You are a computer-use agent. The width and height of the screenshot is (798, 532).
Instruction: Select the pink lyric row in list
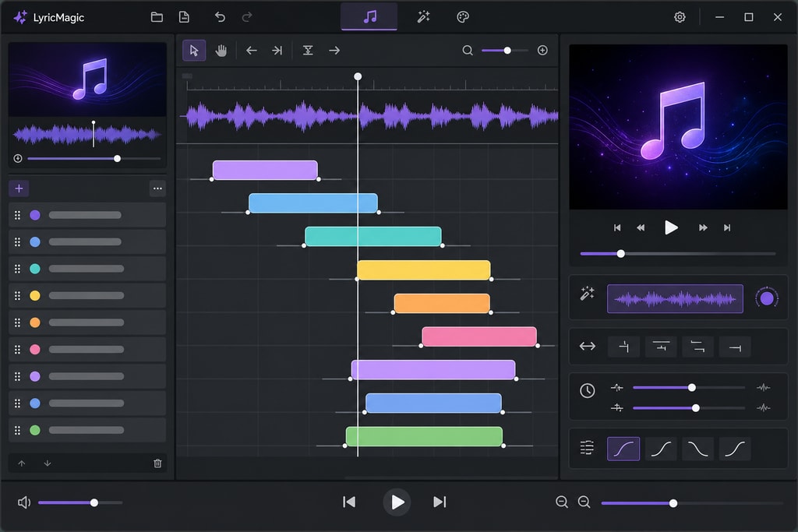[87, 350]
